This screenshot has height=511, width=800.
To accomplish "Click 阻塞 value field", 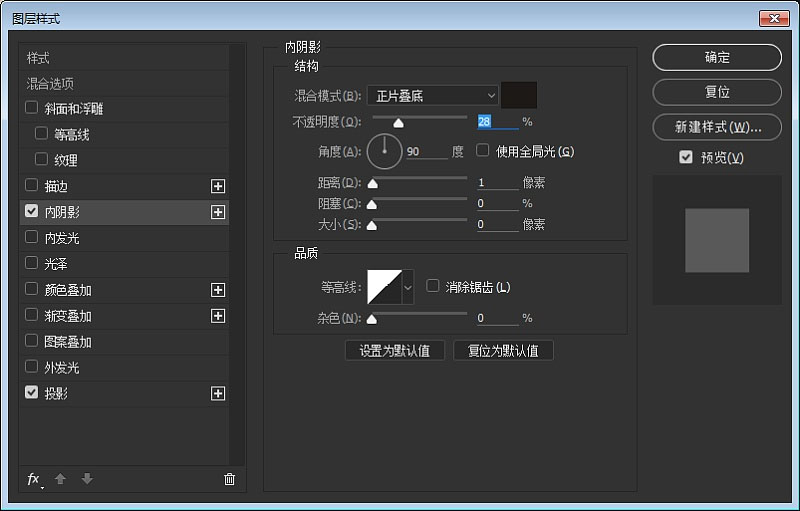I will 497,203.
